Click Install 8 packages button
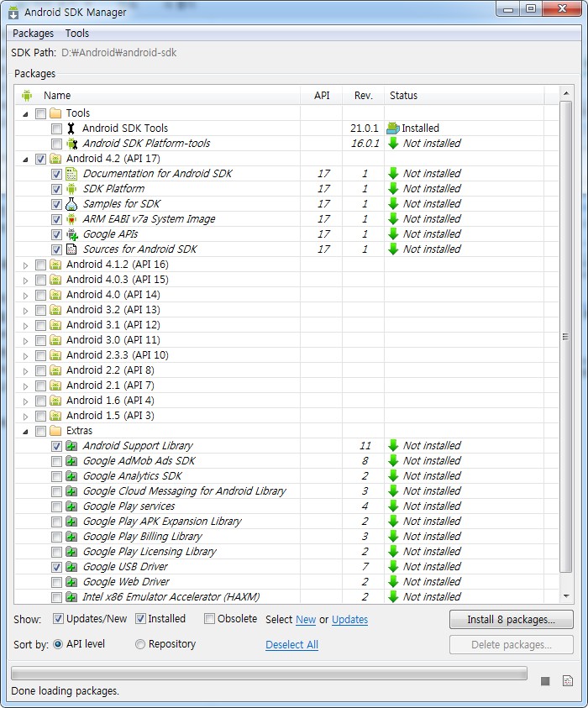 (x=512, y=620)
